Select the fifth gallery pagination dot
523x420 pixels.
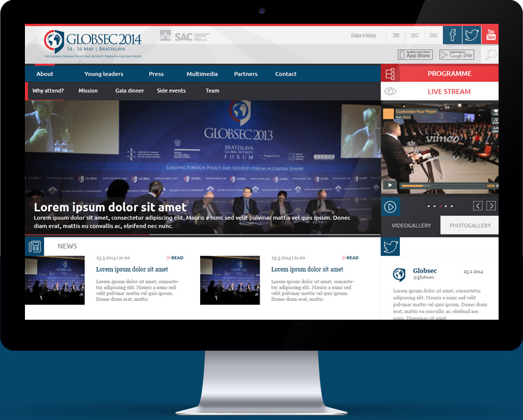[x=451, y=206]
